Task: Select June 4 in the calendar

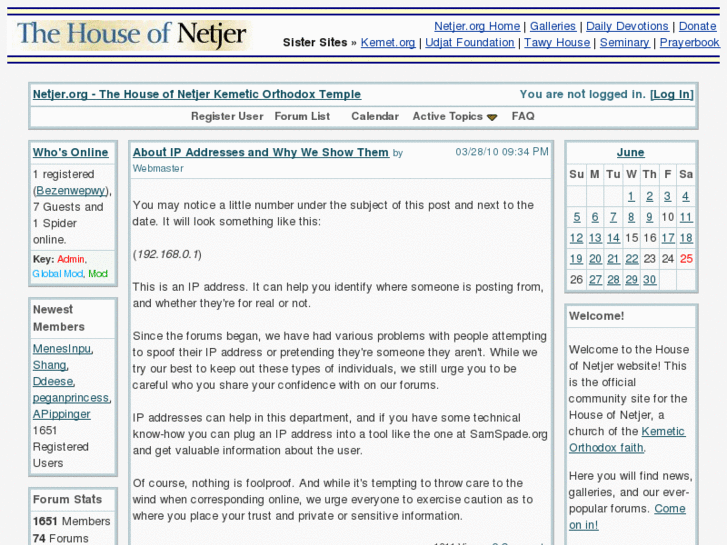Action: (685, 197)
